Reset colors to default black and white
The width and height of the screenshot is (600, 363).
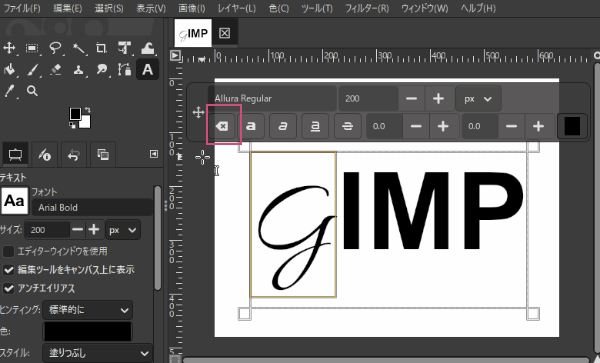click(72, 125)
